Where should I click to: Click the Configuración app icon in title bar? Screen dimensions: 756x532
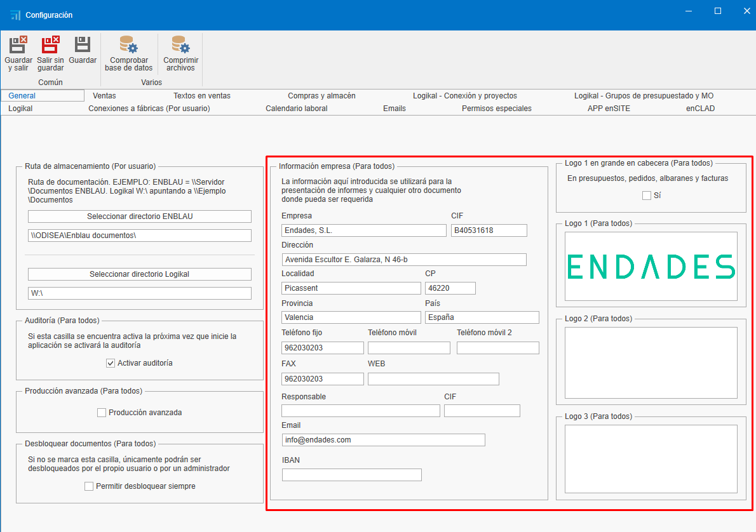(x=15, y=15)
